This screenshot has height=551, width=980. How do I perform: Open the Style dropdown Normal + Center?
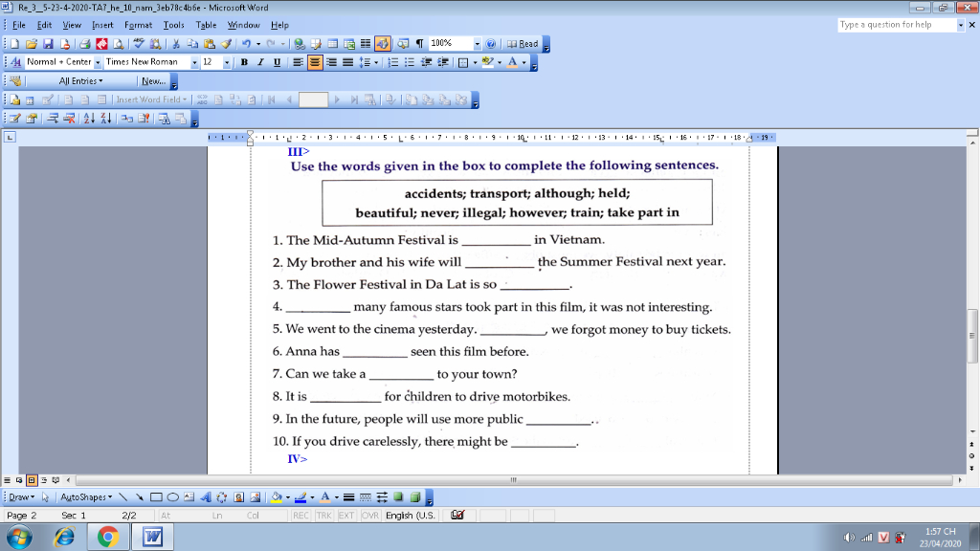(98, 62)
